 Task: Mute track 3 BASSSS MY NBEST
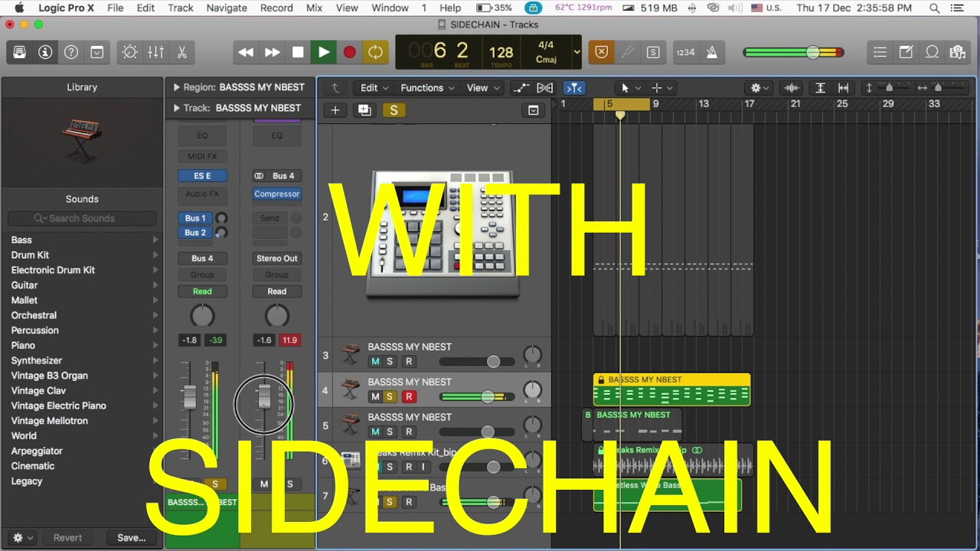[375, 361]
